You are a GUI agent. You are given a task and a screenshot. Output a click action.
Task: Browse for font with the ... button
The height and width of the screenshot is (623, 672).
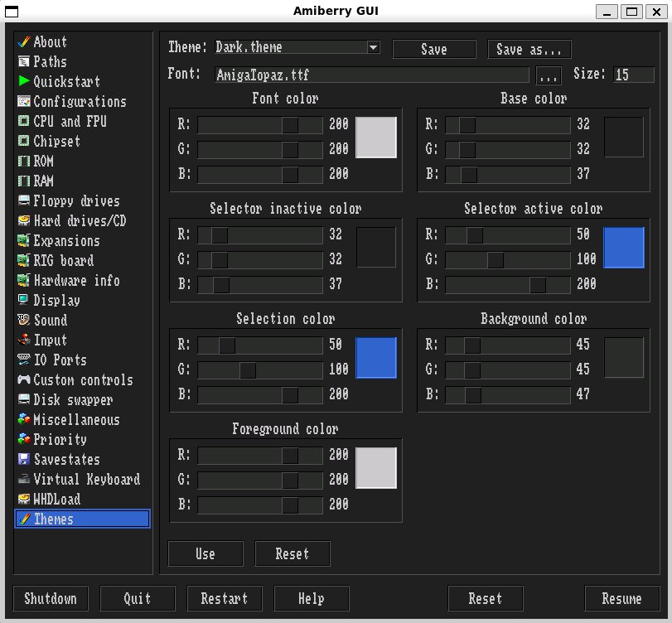coord(549,76)
